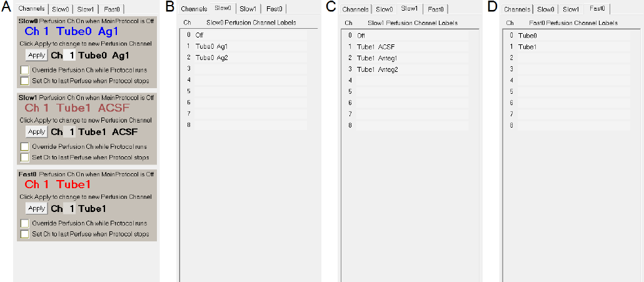Toggle Set Ch to last Perfuse under Slow1
The height and width of the screenshot is (282, 644).
25,158
